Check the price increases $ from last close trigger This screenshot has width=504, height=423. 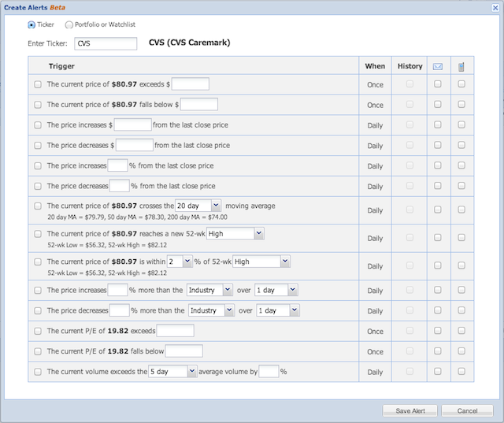[38, 124]
